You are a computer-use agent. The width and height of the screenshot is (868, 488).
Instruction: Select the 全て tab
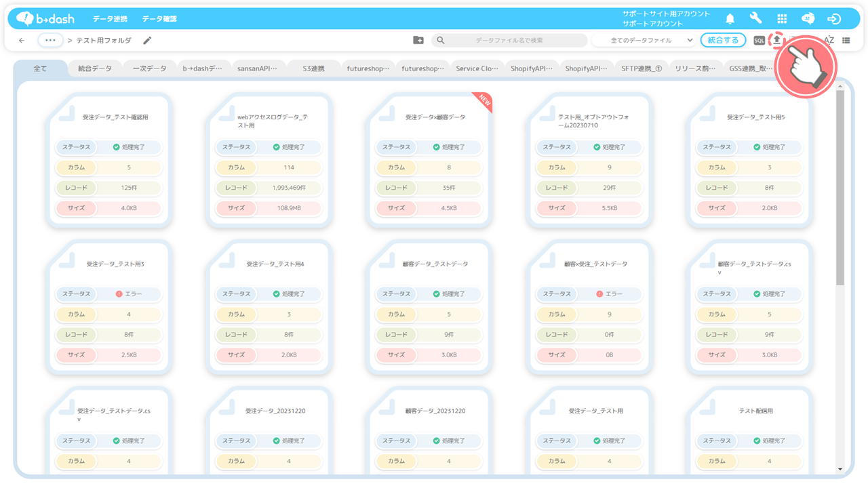[x=40, y=68]
